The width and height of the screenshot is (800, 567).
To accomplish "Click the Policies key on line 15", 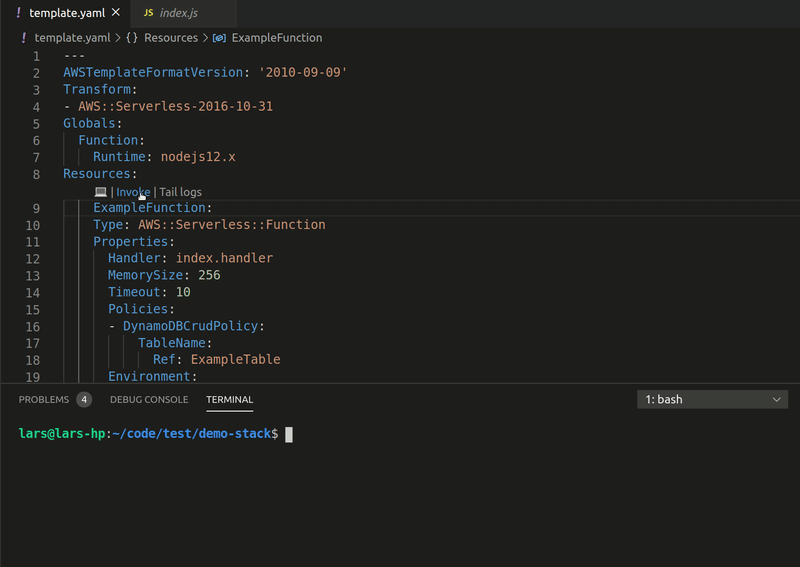I will tap(138, 309).
